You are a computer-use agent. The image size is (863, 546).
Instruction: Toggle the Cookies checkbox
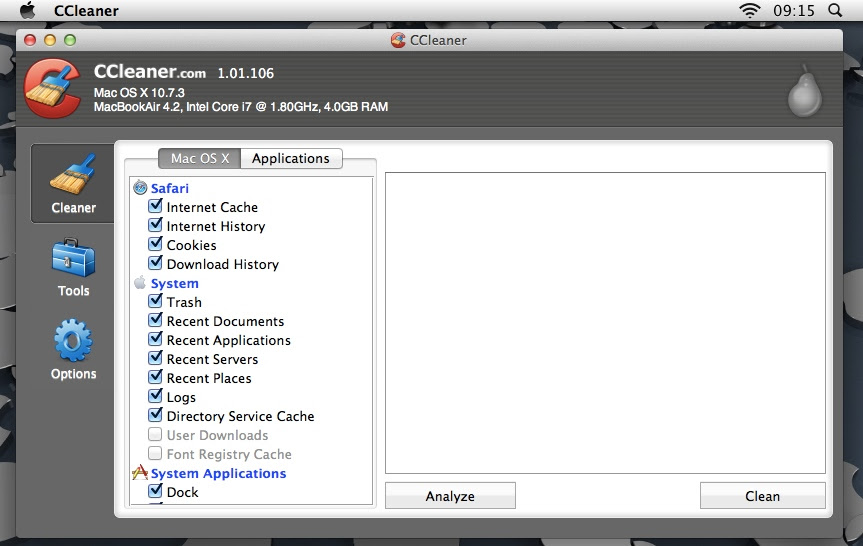click(155, 244)
